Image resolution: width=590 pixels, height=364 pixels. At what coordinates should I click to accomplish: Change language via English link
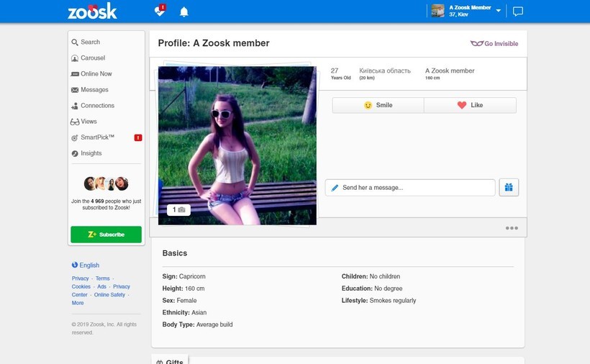pyautogui.click(x=89, y=265)
